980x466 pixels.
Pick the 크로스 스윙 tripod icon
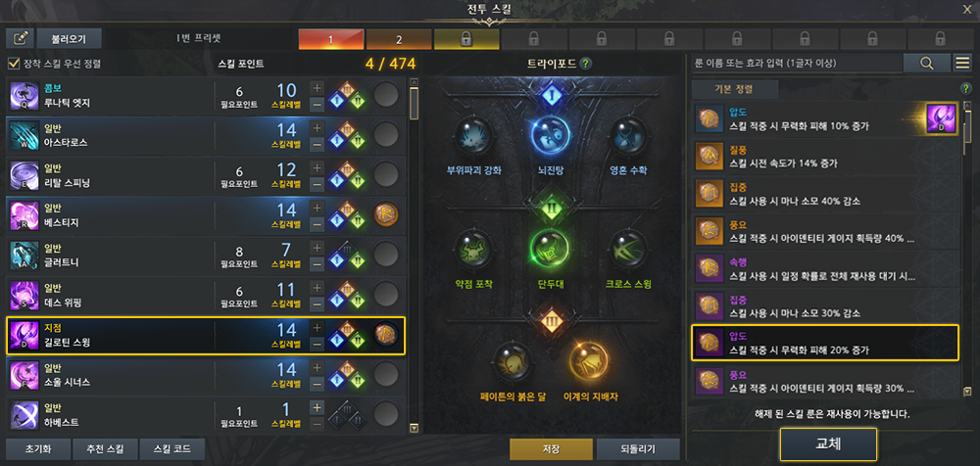[628, 250]
